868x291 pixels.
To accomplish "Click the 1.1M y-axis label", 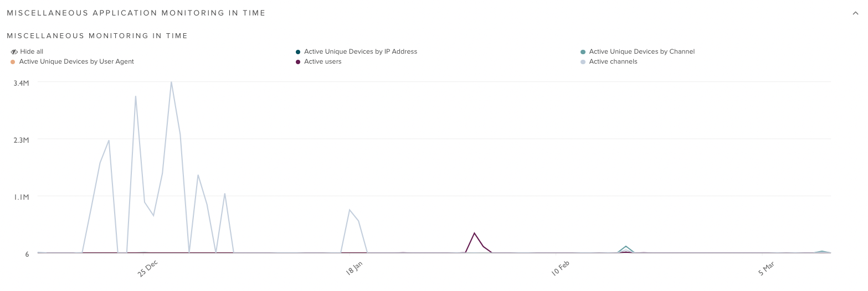I will click(22, 197).
